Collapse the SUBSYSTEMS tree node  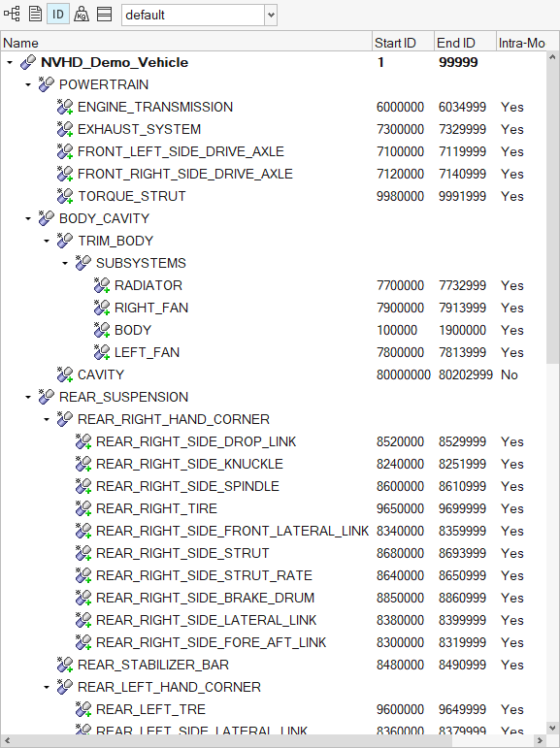tap(65, 263)
